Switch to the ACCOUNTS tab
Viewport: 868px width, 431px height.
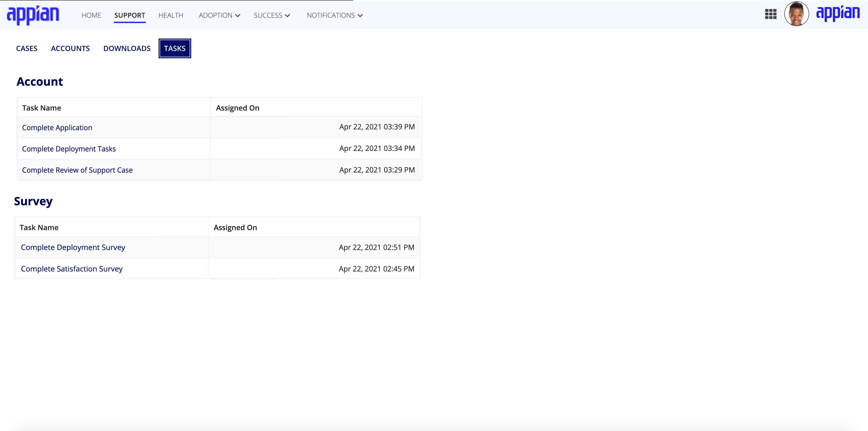coord(70,48)
